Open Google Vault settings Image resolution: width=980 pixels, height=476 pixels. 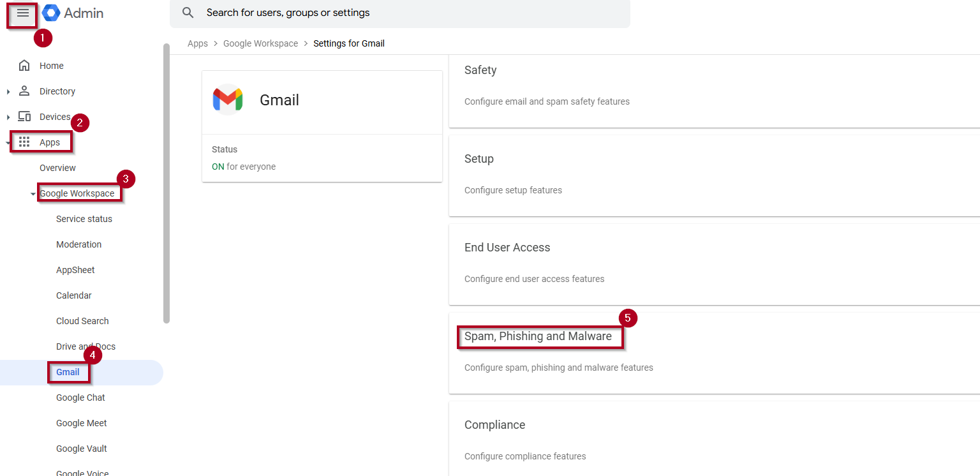(x=82, y=449)
